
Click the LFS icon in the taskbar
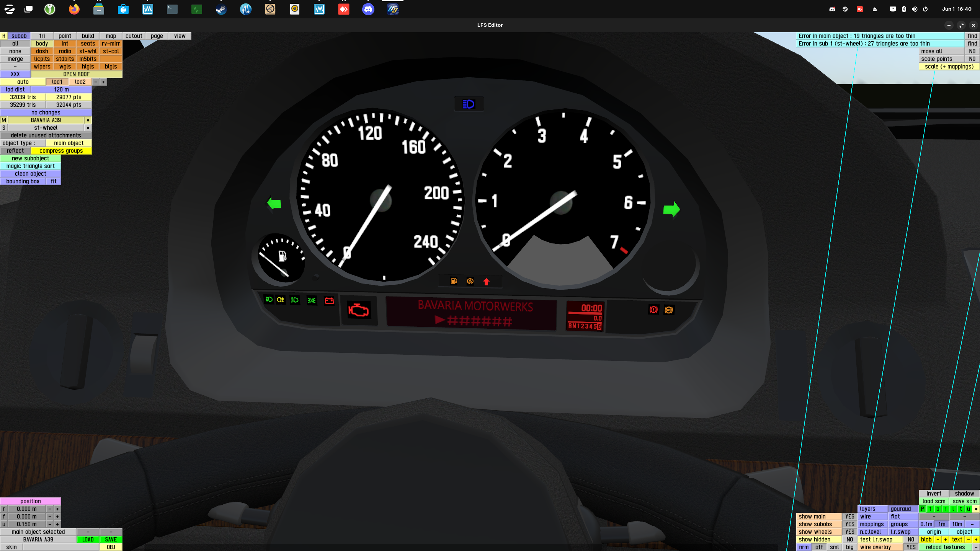coord(393,9)
